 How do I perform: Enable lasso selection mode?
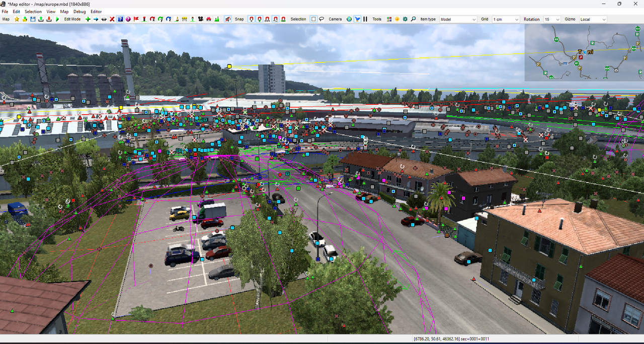coord(321,19)
